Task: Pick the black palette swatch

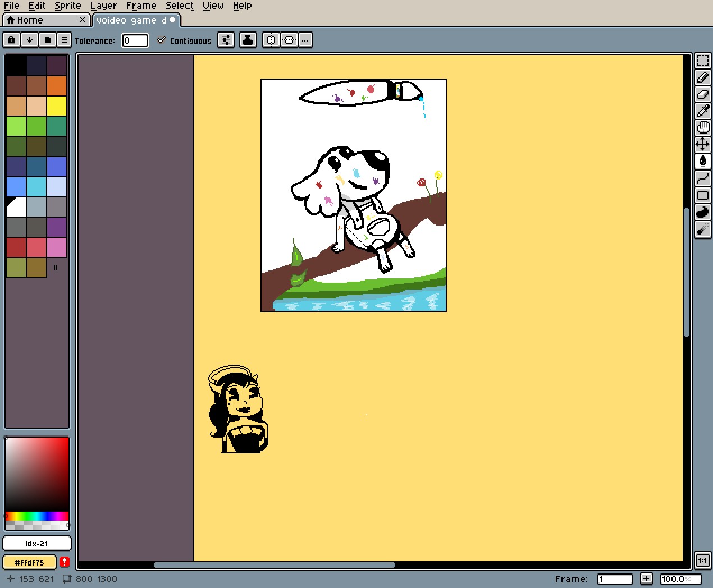Action: [16, 66]
